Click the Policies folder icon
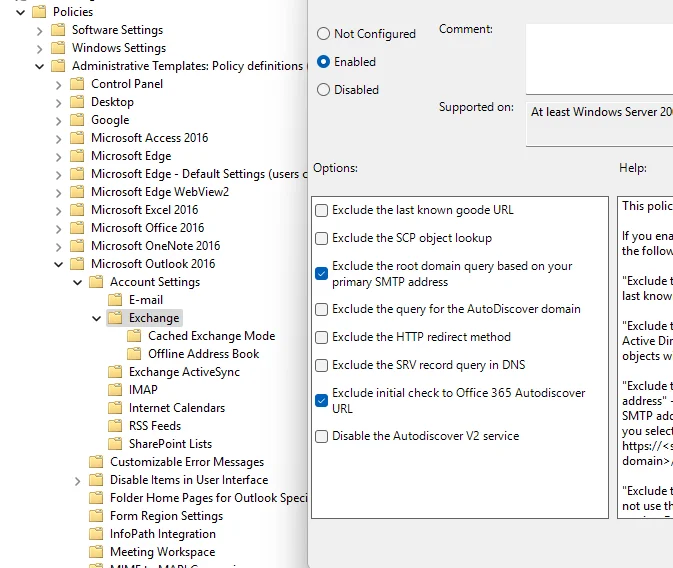Viewport: 673px width, 568px height. pos(39,12)
